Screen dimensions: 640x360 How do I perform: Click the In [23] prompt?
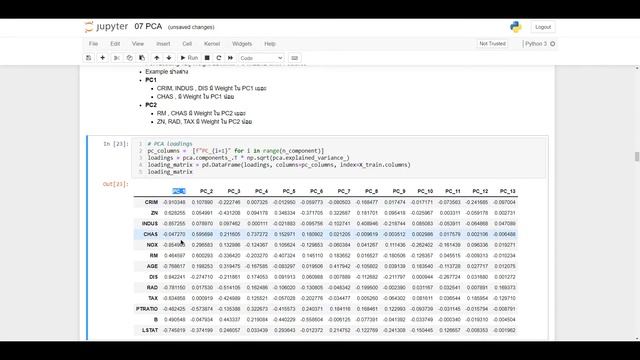[116, 144]
